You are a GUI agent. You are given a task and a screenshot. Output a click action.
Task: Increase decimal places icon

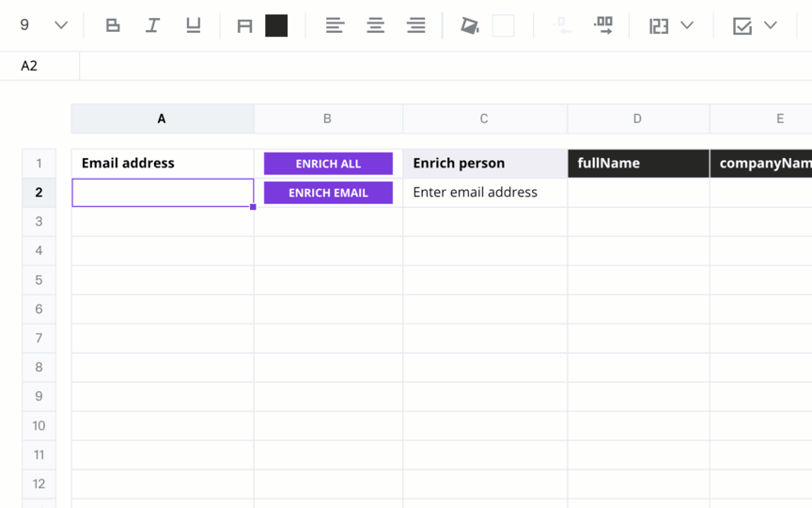click(x=603, y=24)
